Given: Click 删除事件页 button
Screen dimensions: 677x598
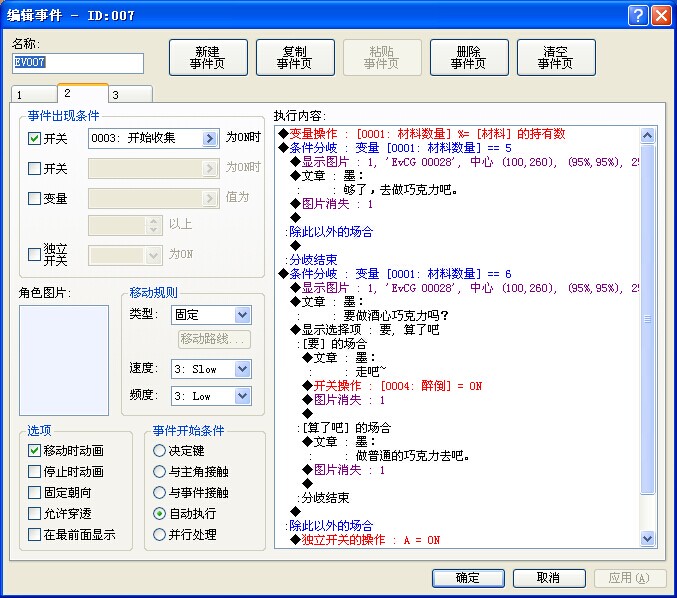Looking at the screenshot, I should click(x=469, y=57).
